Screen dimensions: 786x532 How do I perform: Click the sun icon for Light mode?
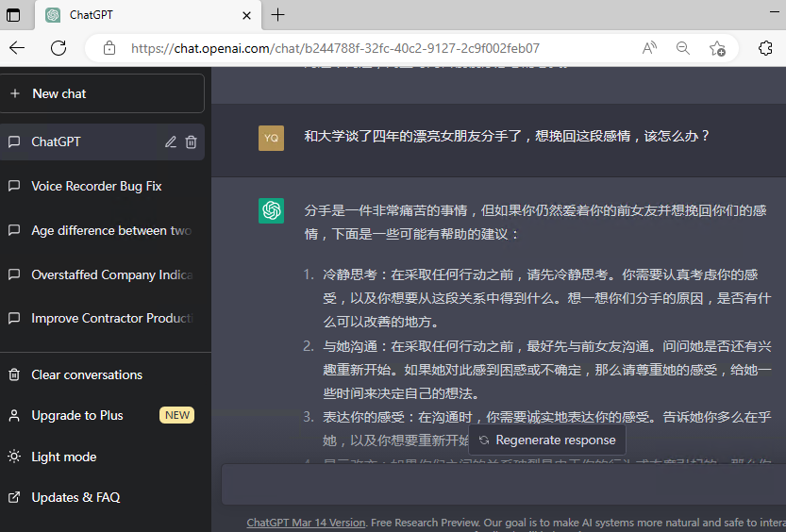click(14, 457)
